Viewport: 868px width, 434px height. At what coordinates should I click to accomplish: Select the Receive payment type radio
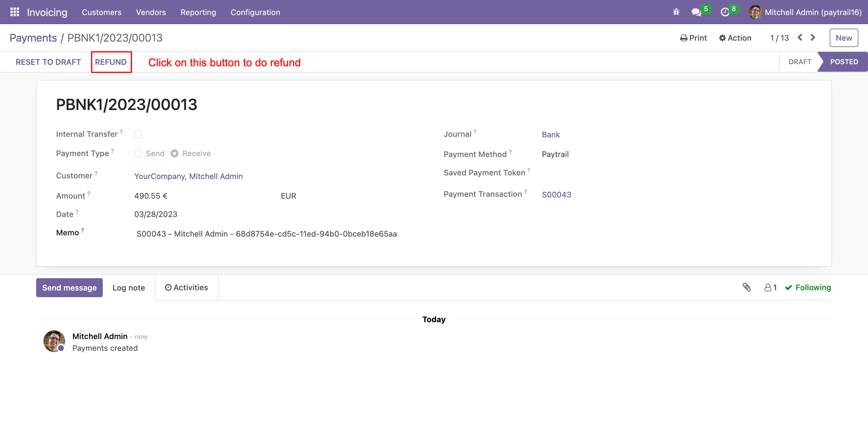(174, 153)
